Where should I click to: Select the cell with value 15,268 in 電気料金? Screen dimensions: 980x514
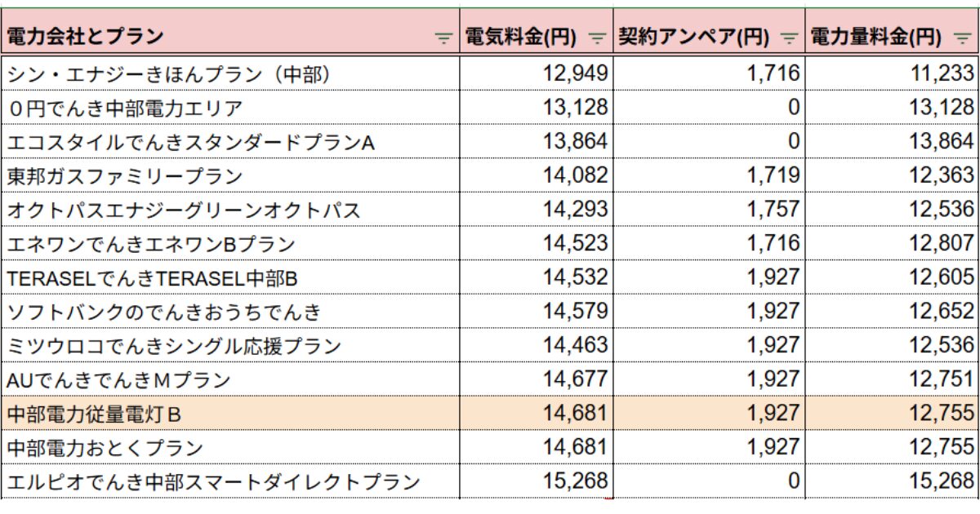[536, 481]
